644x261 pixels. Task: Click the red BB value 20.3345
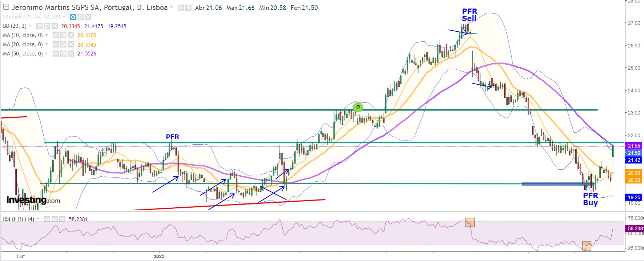coord(70,26)
